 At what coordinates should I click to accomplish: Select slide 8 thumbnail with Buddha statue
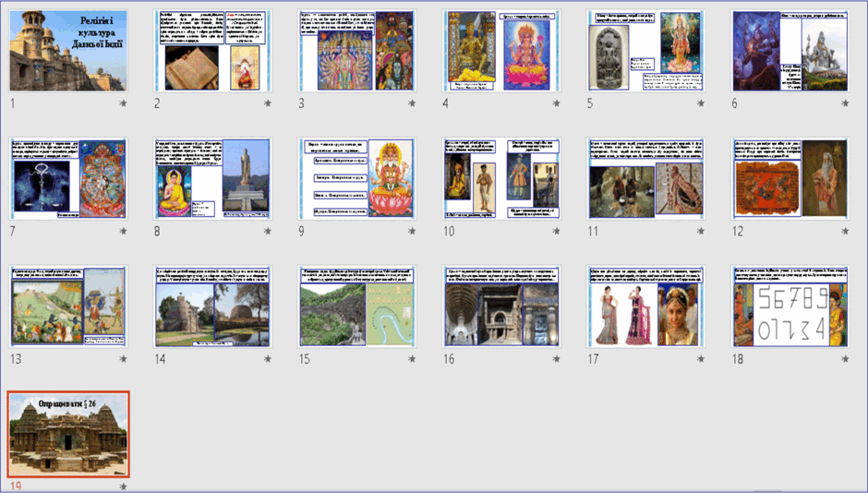point(212,179)
